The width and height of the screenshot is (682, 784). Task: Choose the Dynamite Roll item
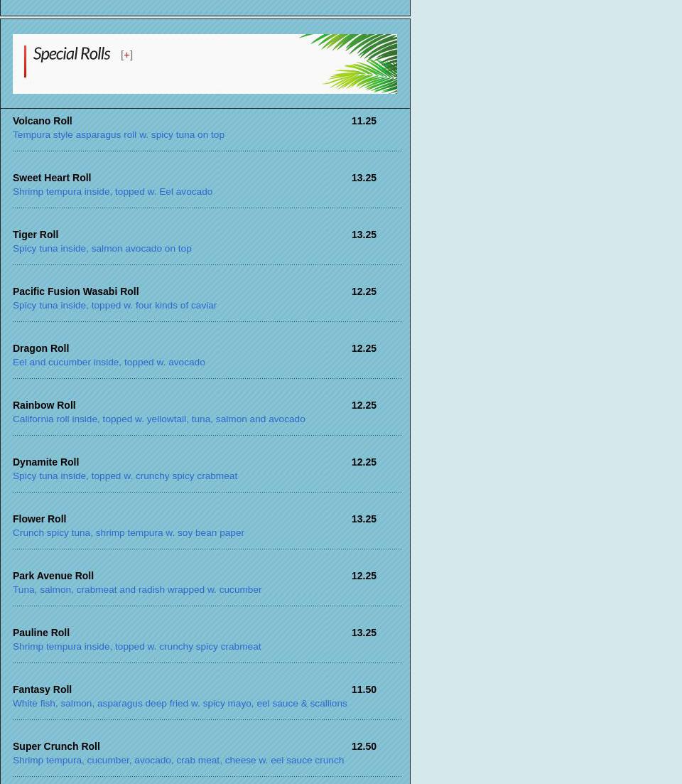45,462
